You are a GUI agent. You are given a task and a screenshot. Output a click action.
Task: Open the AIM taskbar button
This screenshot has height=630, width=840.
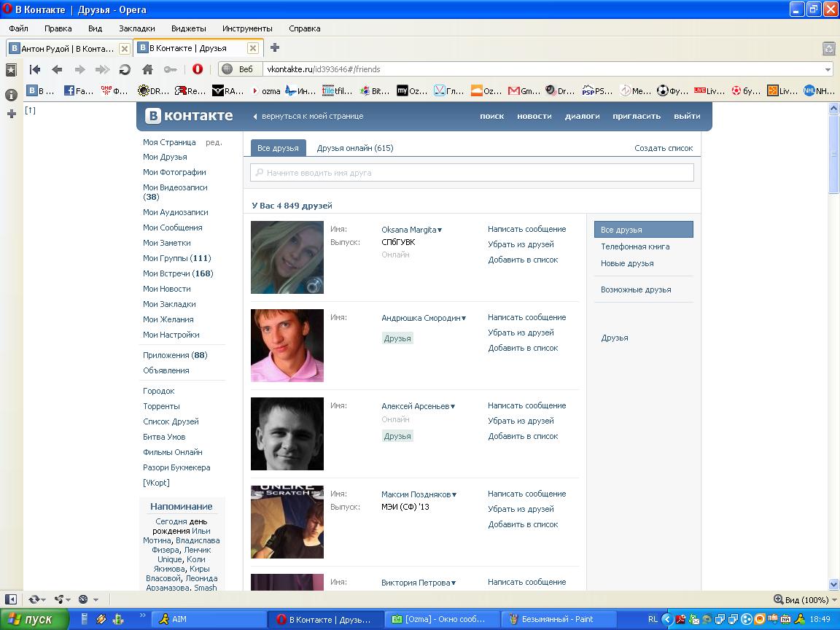209,619
